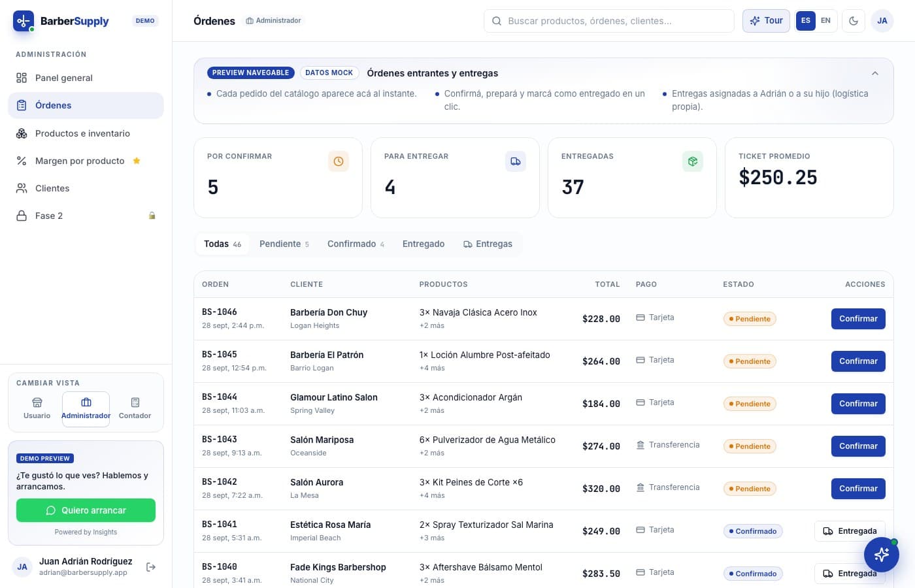Confirm order BS-1046

(x=858, y=319)
